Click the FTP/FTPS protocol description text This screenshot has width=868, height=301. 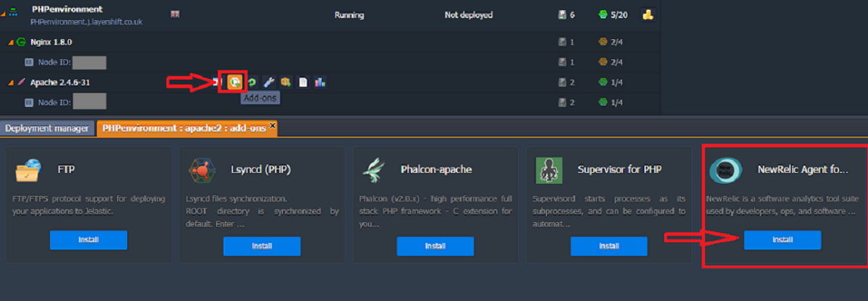tap(90, 205)
